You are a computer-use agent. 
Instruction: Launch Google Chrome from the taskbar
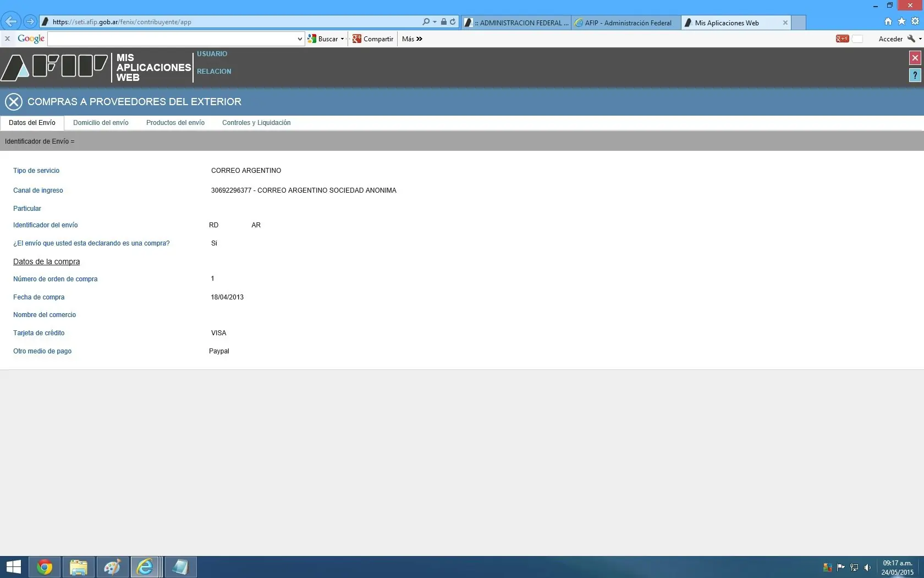pos(45,567)
